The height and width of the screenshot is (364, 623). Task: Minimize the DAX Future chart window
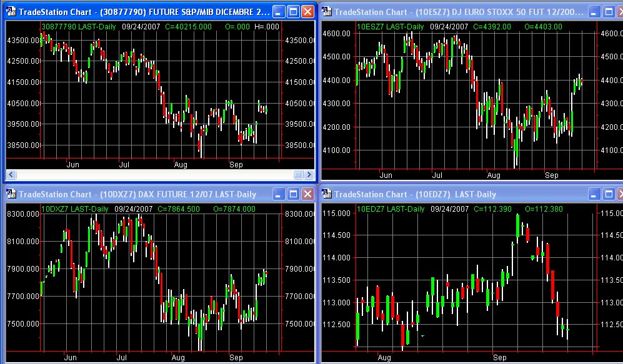[x=279, y=194]
